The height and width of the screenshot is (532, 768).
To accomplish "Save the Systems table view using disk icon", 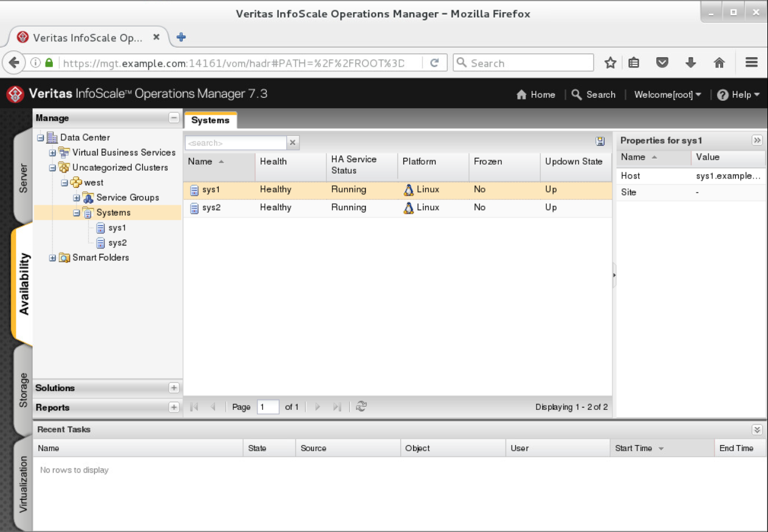I will [600, 142].
